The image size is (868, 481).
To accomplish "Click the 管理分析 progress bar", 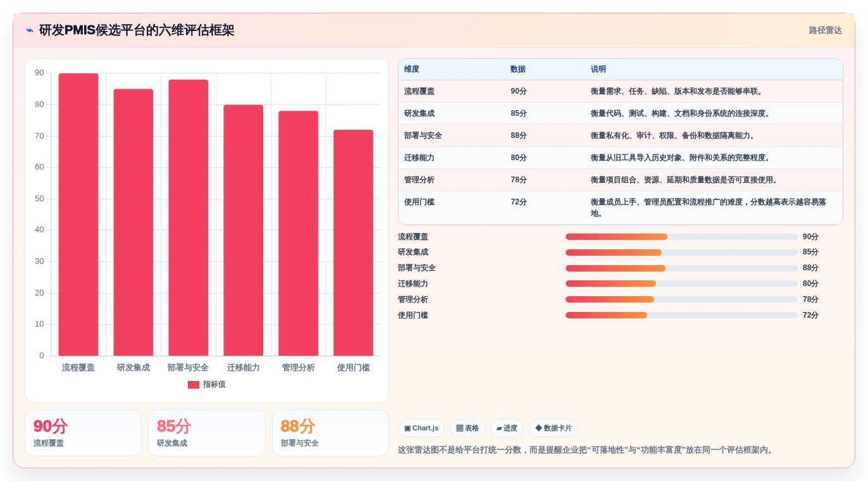I will [x=681, y=299].
